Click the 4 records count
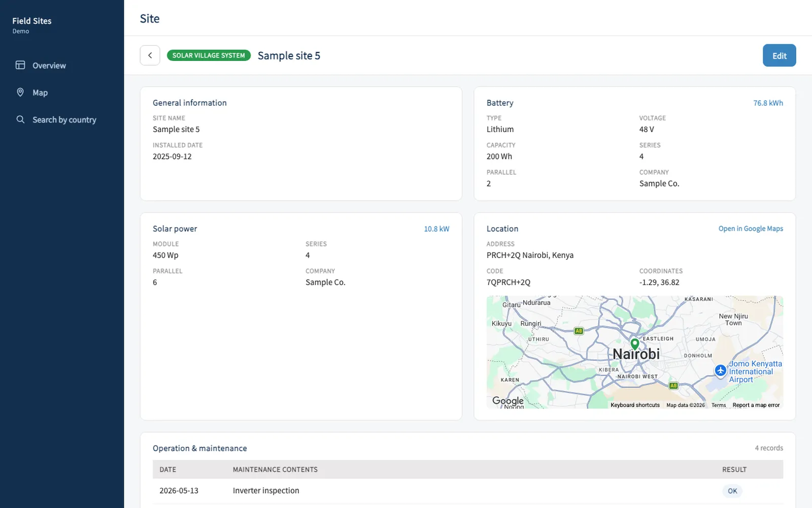 [x=768, y=448]
